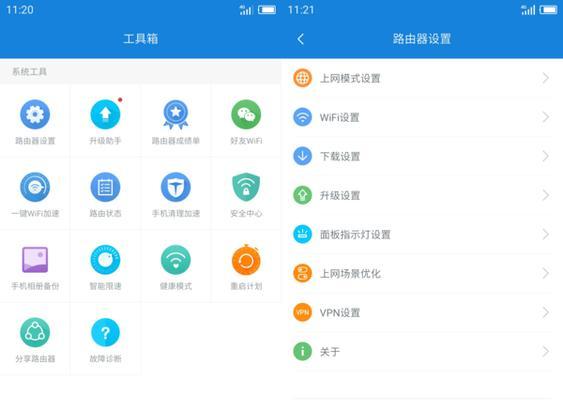Expand the 上网模式设置 row chevron
Viewport: 563px width, 400px height.
pos(546,78)
